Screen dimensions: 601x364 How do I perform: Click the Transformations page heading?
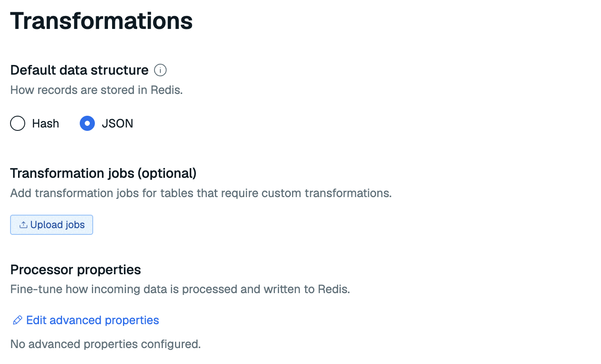click(x=102, y=21)
